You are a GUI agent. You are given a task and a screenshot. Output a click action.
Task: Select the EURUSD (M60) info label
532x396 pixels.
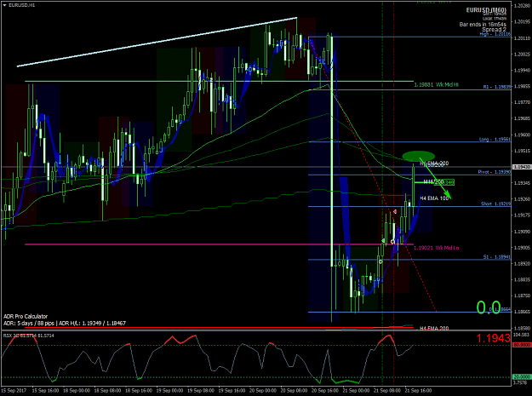pyautogui.click(x=486, y=10)
